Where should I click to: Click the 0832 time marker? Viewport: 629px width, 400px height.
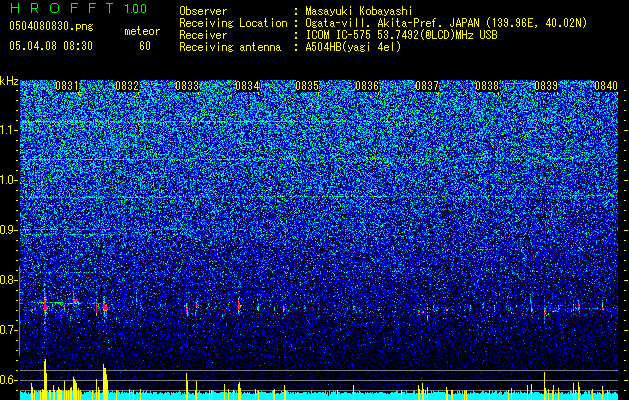pyautogui.click(x=127, y=86)
